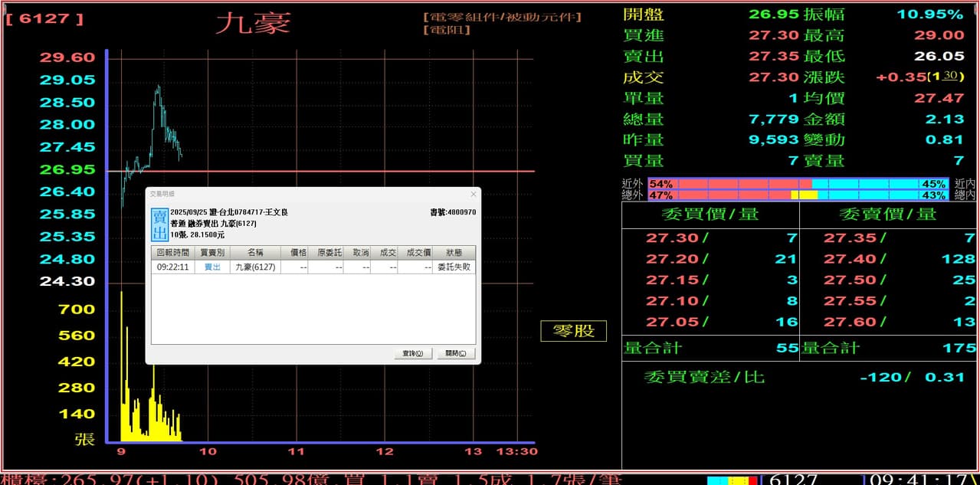Click the 27.35 top ask price
The image size is (980, 485).
(850, 238)
